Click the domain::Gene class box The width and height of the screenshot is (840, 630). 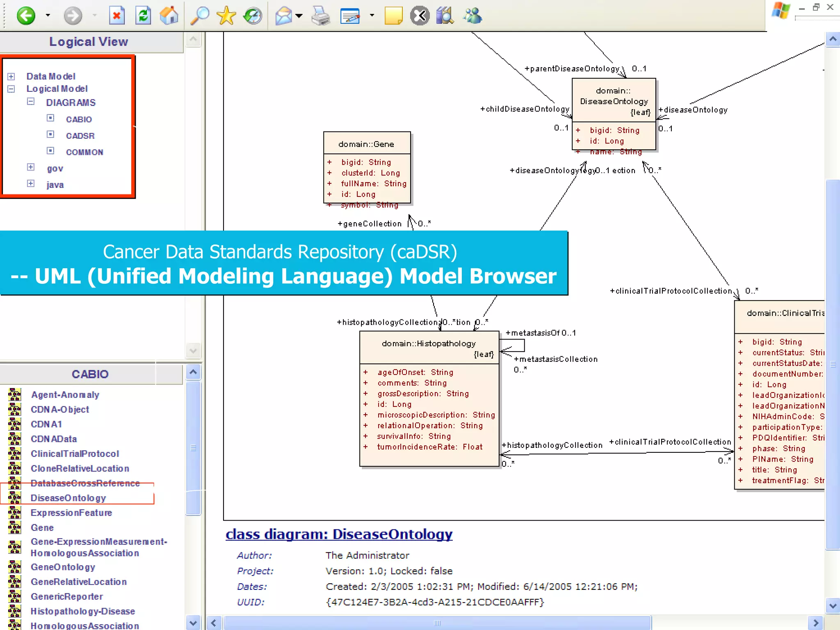[x=367, y=167]
